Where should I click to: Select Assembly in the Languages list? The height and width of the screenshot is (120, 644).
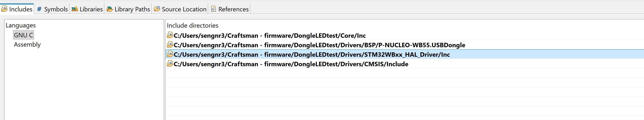(27, 44)
